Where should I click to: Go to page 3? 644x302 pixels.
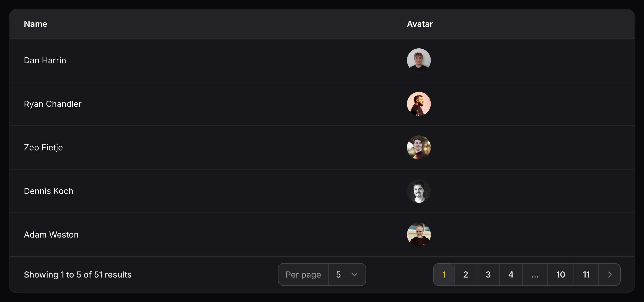(x=488, y=275)
